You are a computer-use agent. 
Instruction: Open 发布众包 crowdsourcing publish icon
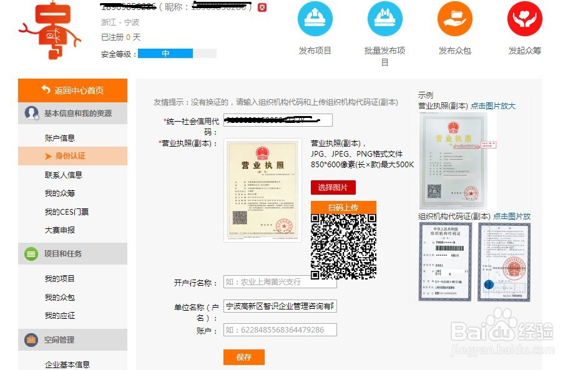pyautogui.click(x=454, y=19)
